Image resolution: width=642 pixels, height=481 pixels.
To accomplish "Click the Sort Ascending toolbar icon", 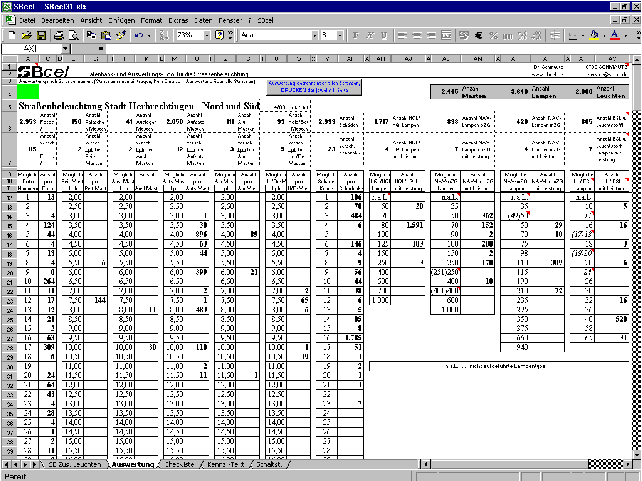I will click(164, 36).
